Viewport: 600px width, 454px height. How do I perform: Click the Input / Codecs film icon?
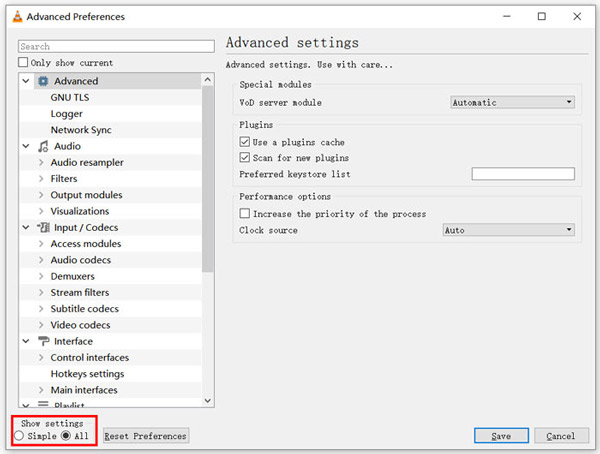tap(43, 227)
